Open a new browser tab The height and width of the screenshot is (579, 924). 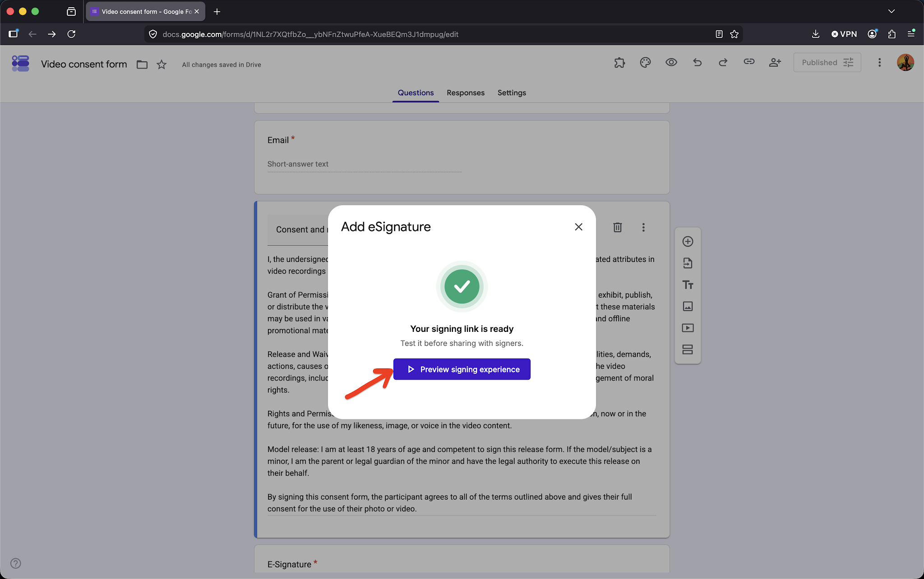point(217,12)
